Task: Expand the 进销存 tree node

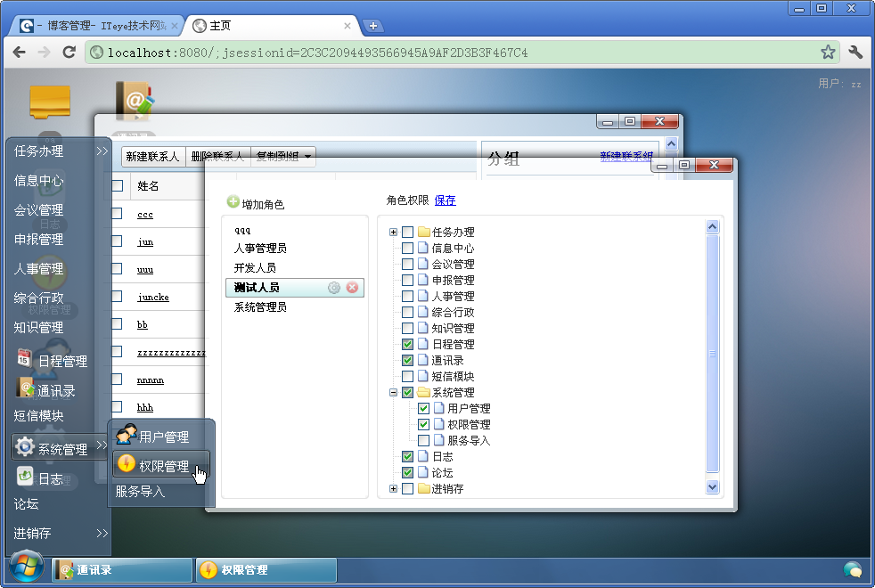Action: [x=392, y=488]
